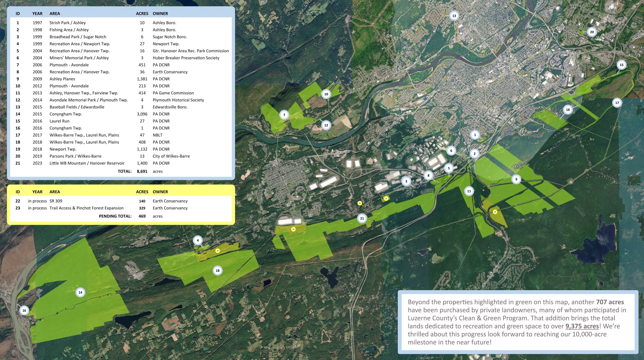Select map marker 17 on the map
The height and width of the screenshot is (360, 644).
[x=617, y=103]
